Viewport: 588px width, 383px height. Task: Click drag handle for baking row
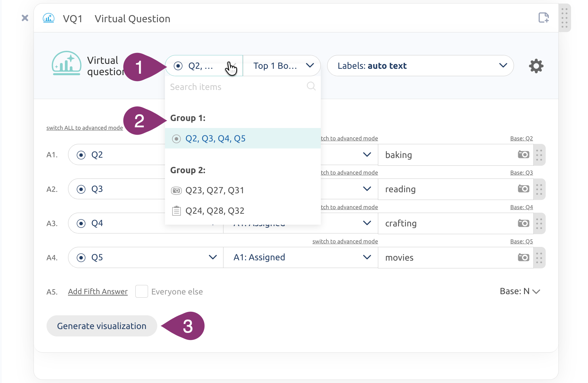click(539, 155)
